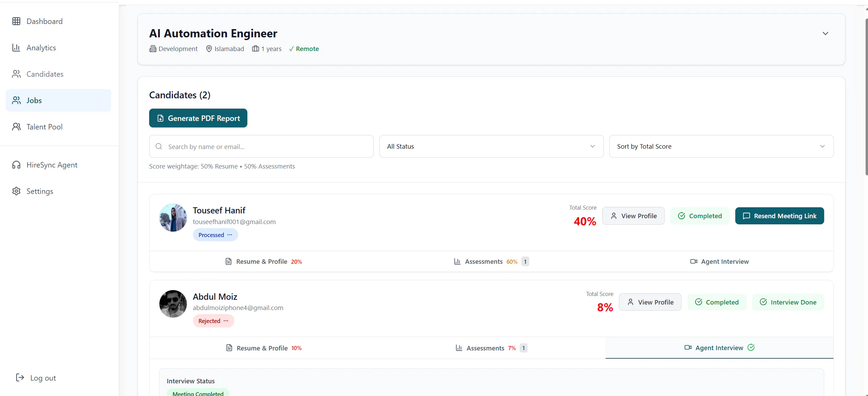Viewport: 868px width, 396px height.
Task: Click the briefcase icon beside 1 years
Action: (256, 49)
